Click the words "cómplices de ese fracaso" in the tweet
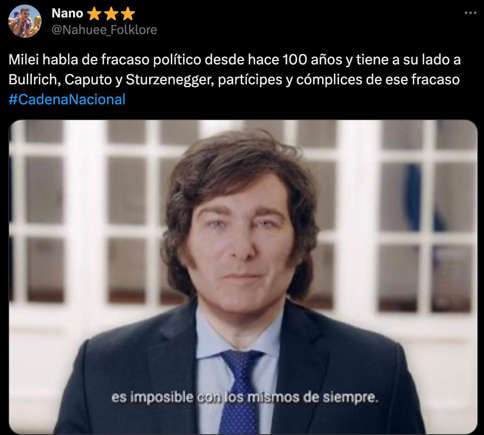Screen dimensions: 484x435 tap(378, 80)
